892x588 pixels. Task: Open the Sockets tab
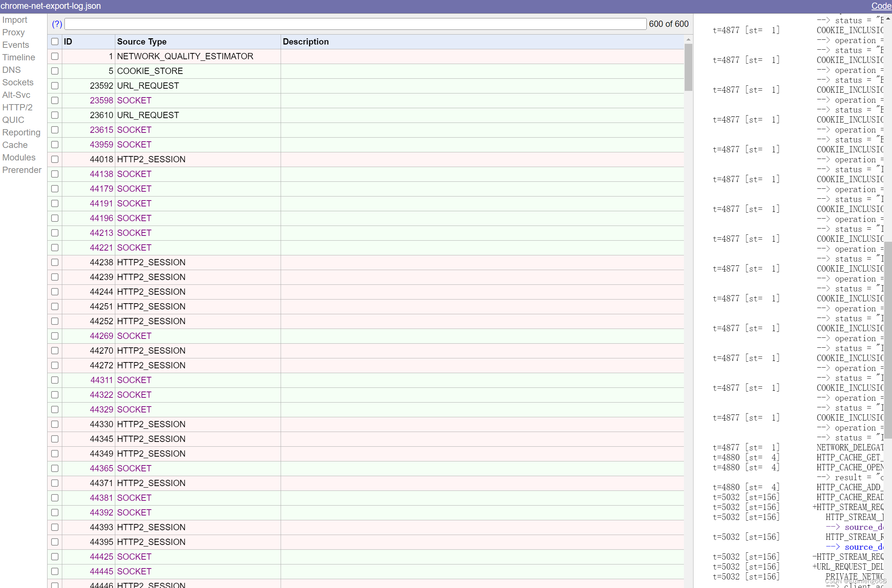(x=18, y=82)
